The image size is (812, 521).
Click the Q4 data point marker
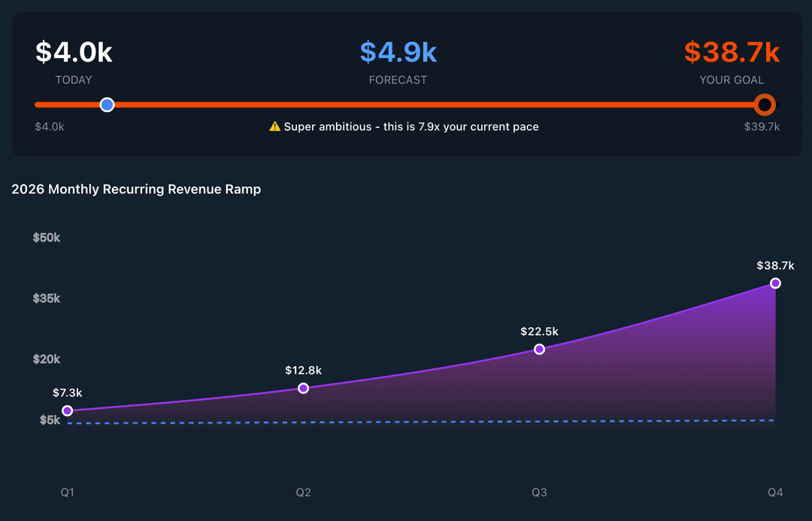coord(775,283)
